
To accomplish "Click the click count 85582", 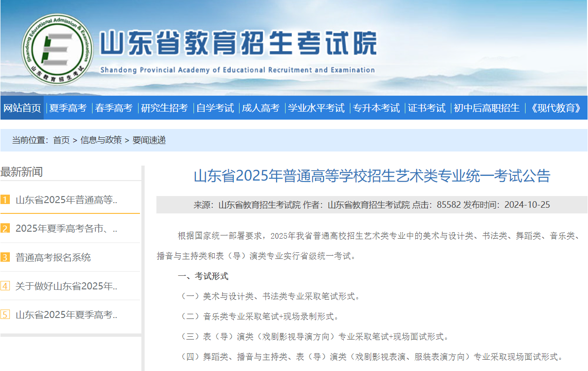I will point(449,205).
